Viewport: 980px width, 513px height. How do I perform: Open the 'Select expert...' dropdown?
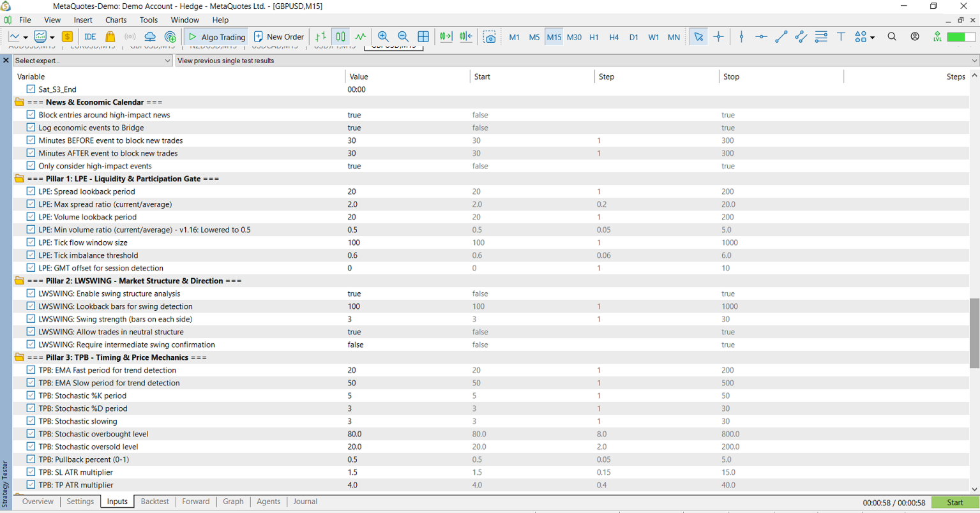[x=93, y=61]
